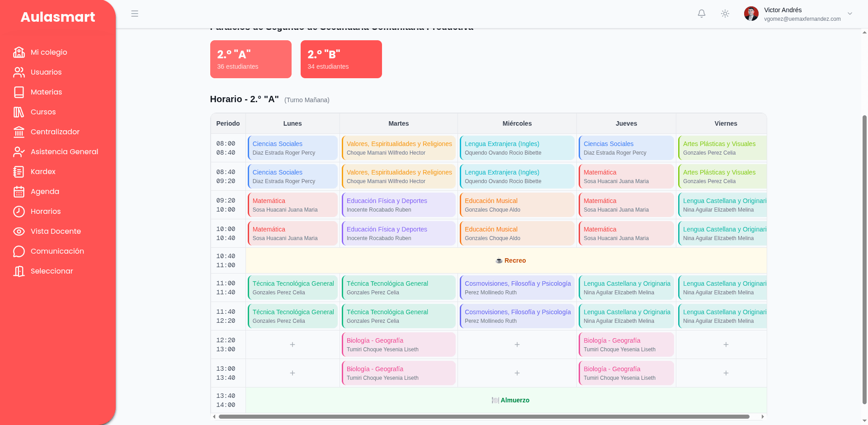868x425 pixels.
Task: Add class to Viernes 13:00 slot
Action: (726, 373)
